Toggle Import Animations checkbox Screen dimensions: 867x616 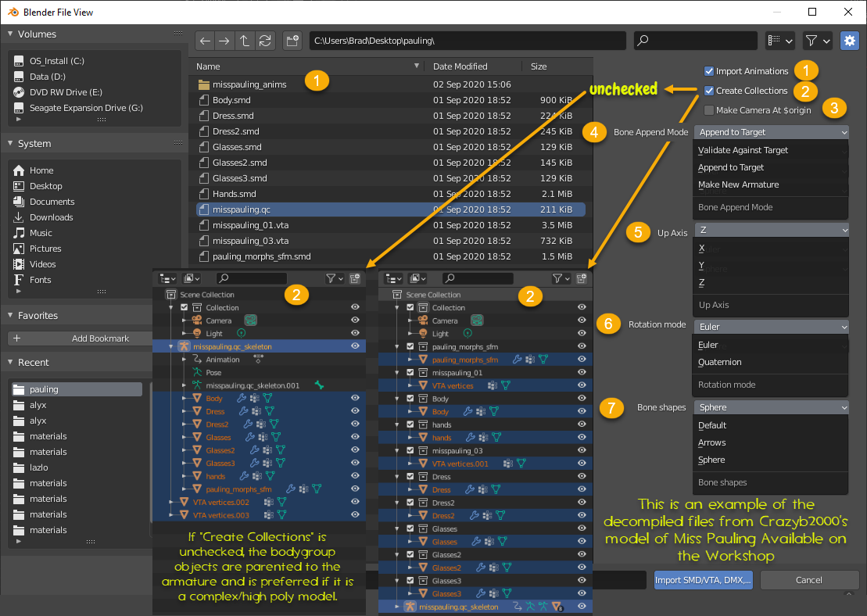(x=709, y=71)
